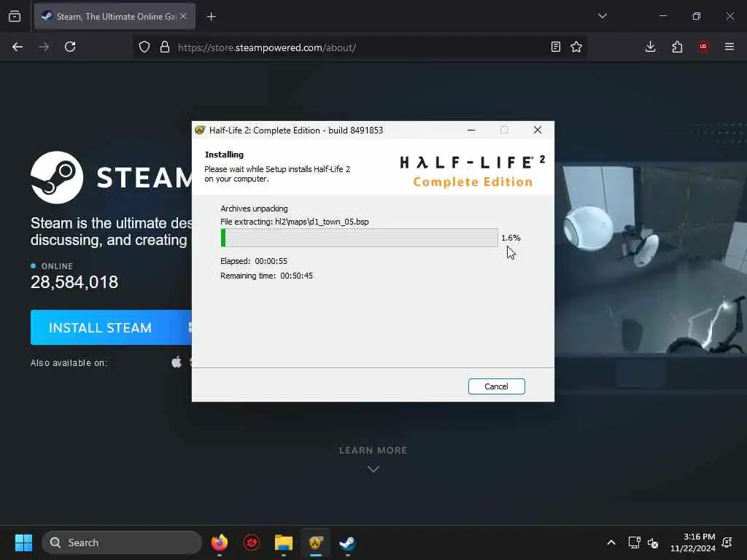This screenshot has height=560, width=747.
Task: Click the installation progress bar
Action: tap(359, 238)
